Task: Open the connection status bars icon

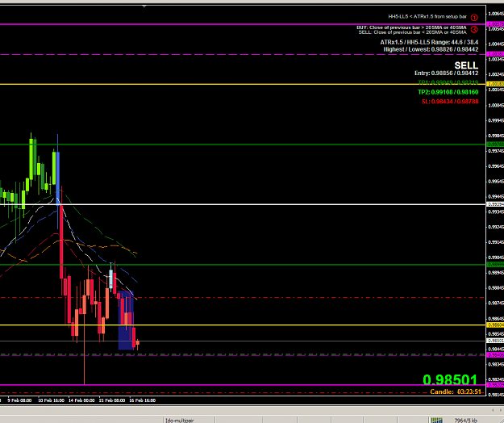Action: (x=436, y=420)
